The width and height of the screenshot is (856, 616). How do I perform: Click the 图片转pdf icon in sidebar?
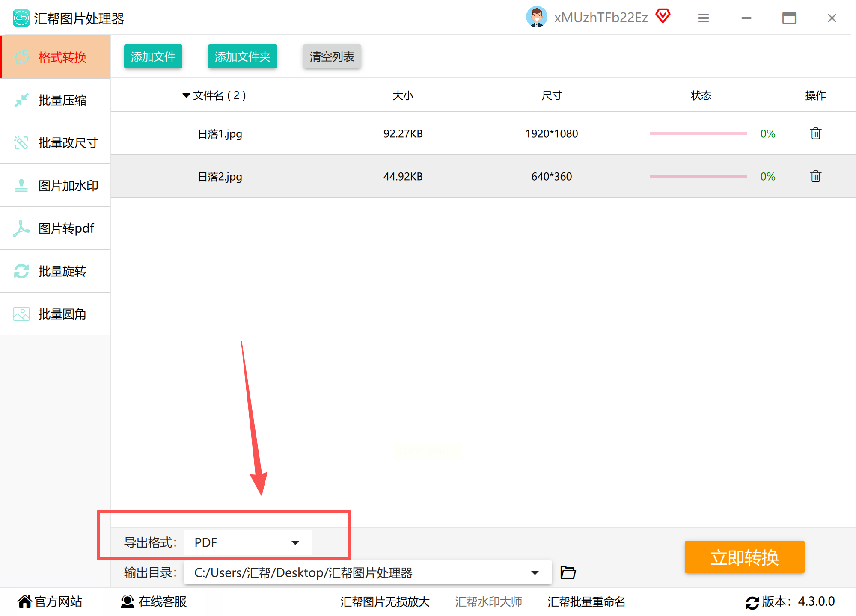pos(21,228)
